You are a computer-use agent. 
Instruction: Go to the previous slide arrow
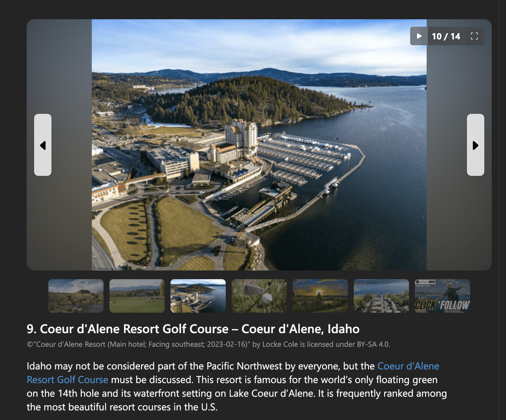coord(43,145)
